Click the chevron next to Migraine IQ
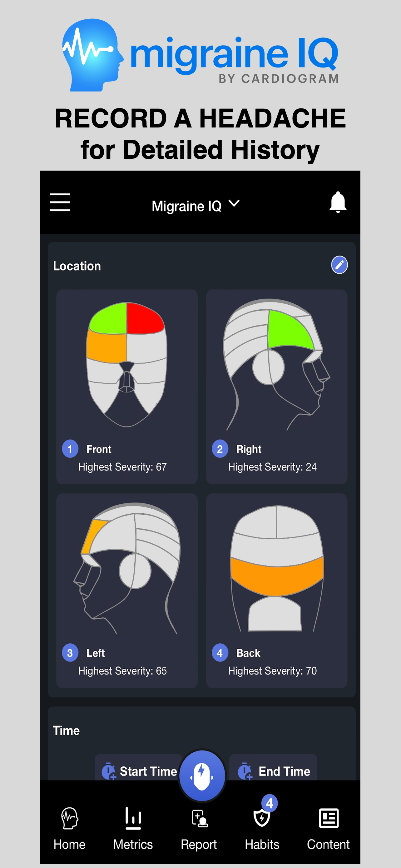Screen dimensions: 401x868 pyautogui.click(x=234, y=203)
